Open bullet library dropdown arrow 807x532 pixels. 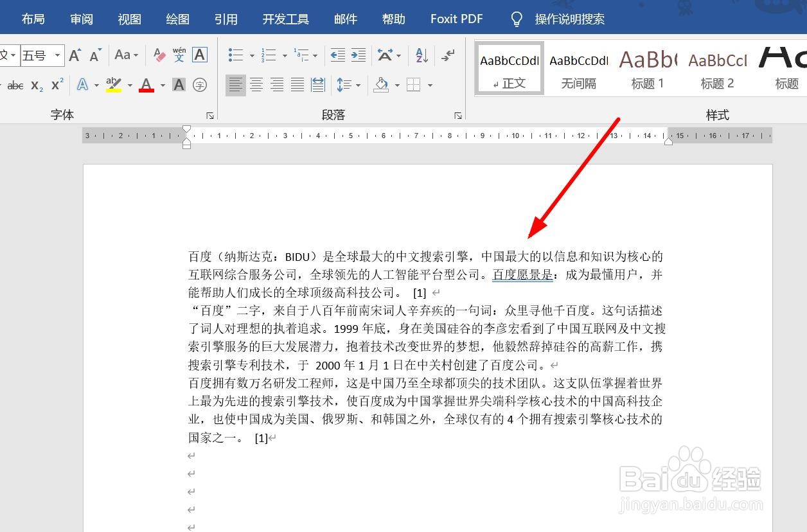[x=251, y=55]
